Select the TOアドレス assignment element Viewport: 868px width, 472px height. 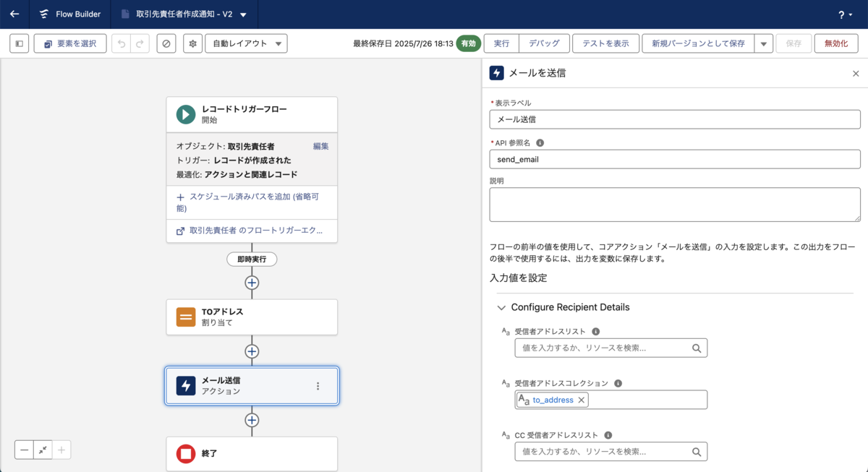pos(252,317)
